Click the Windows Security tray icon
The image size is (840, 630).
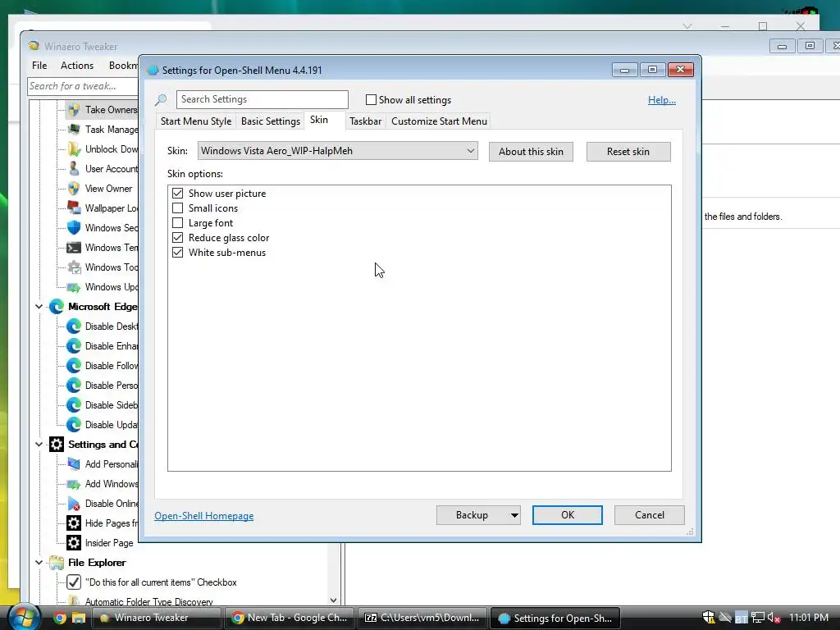pos(709,618)
